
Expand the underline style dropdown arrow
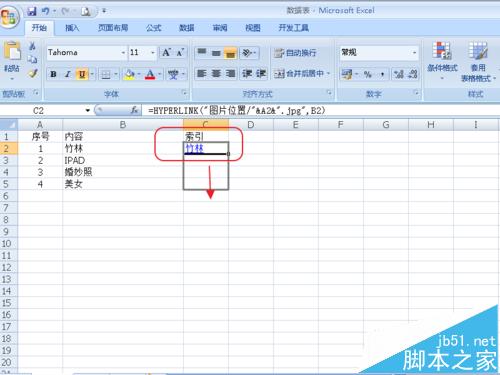pyautogui.click(x=92, y=74)
